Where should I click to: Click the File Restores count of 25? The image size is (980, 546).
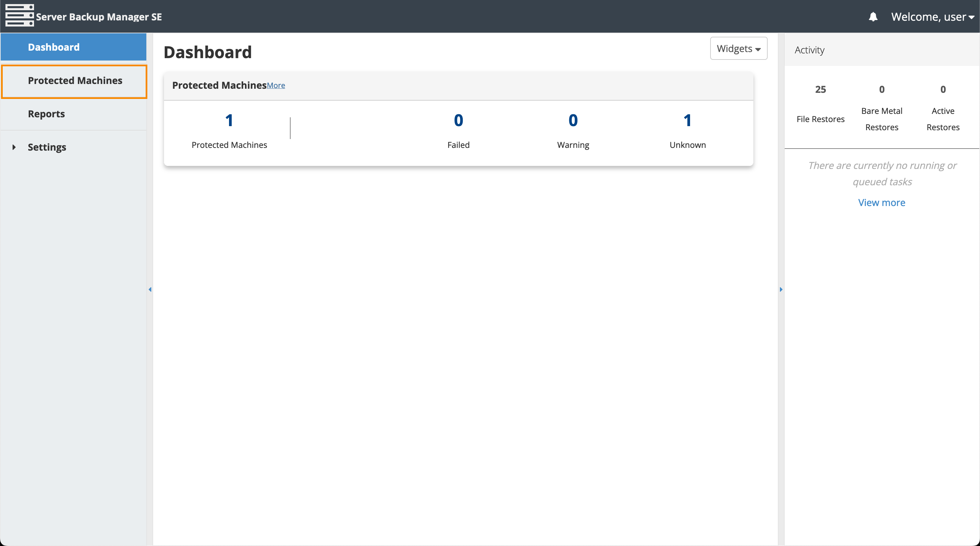coord(821,89)
